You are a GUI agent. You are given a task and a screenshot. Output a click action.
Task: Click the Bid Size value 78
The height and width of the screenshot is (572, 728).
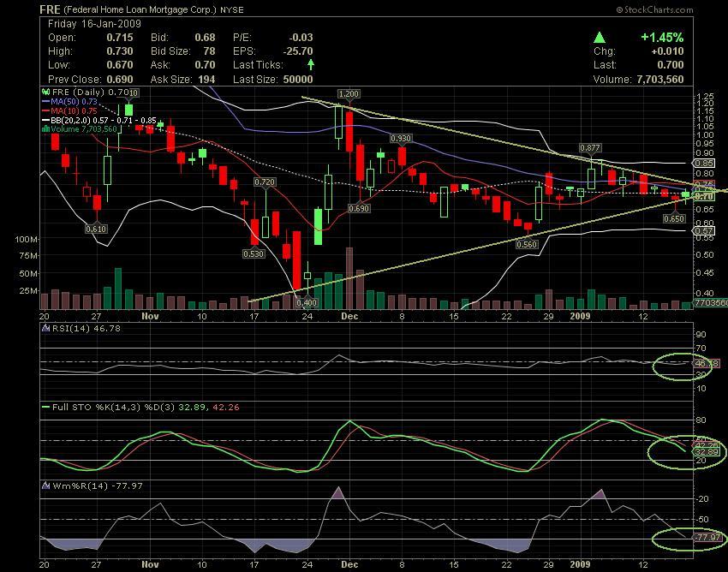(x=209, y=51)
